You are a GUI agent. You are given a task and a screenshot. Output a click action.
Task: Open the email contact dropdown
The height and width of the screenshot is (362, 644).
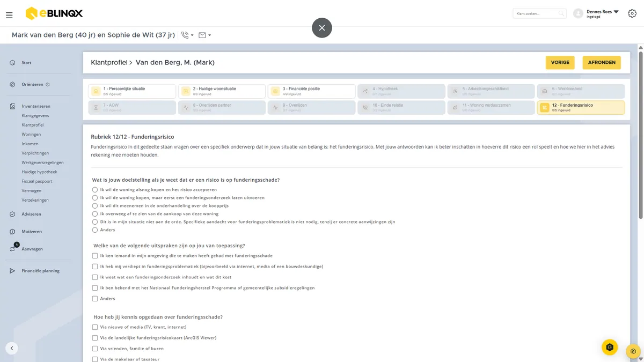204,35
